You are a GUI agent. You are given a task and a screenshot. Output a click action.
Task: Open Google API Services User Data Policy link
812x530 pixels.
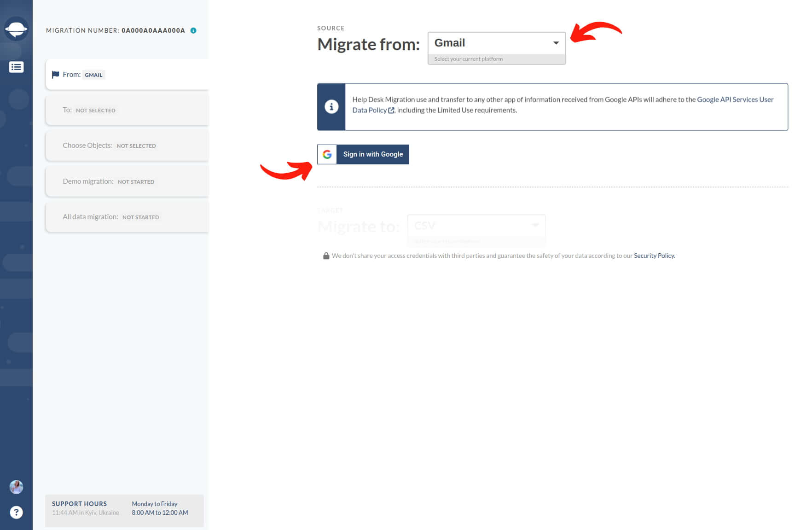[x=735, y=99]
